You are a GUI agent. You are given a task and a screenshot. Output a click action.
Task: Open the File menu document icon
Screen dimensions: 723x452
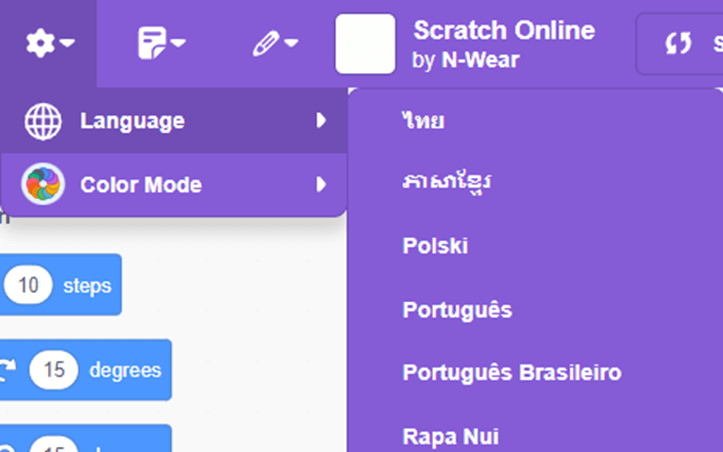click(x=152, y=43)
